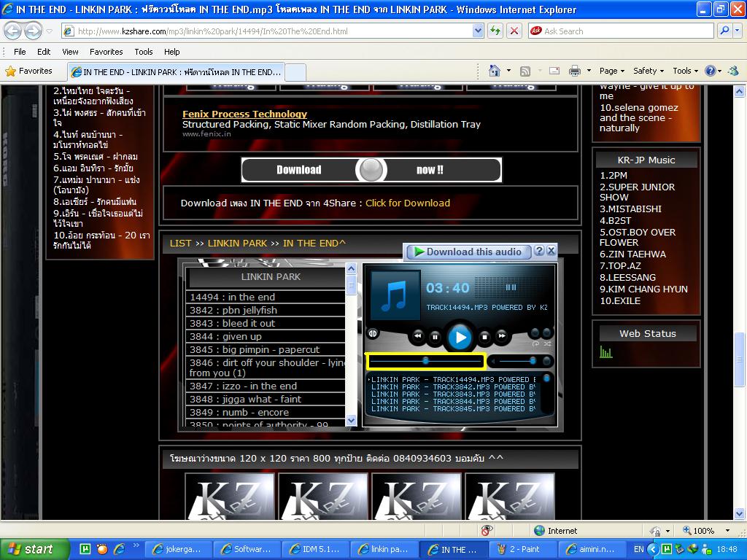The width and height of the screenshot is (747, 560).
Task: Open the zoom level 100% dropdown arrow
Action: point(727,531)
